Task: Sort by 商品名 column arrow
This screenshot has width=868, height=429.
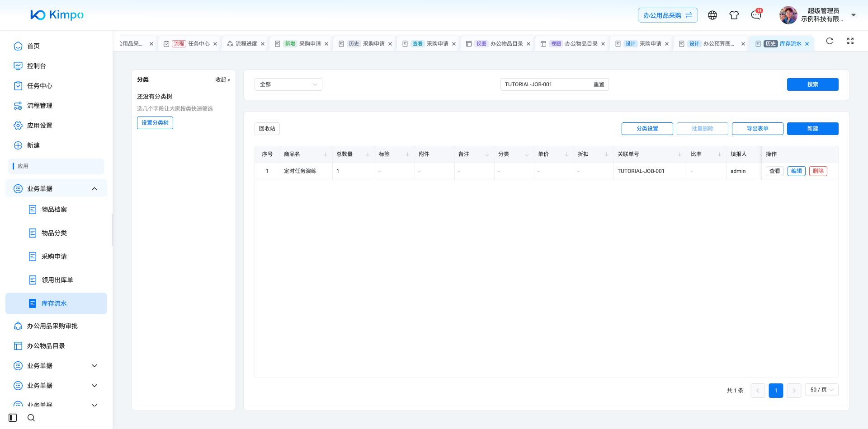Action: 325,154
